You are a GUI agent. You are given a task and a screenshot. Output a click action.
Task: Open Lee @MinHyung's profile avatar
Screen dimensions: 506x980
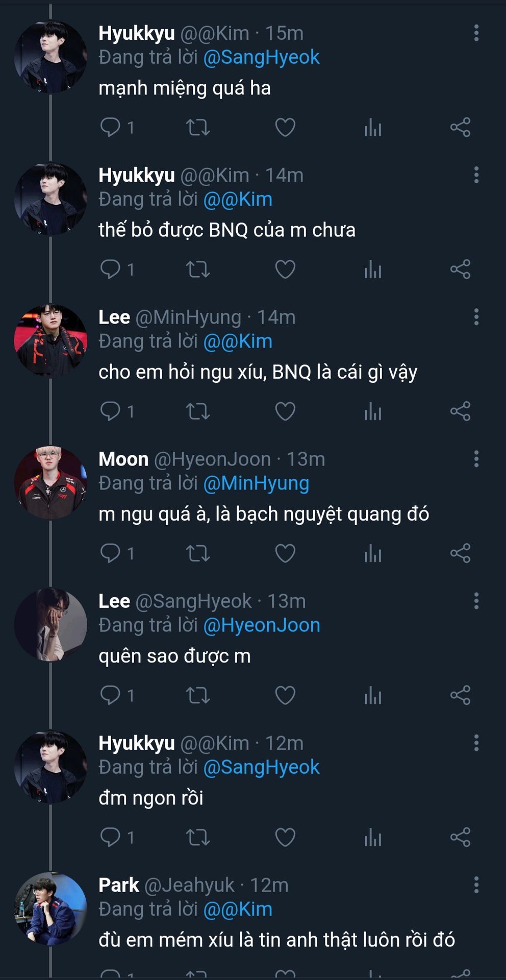(x=50, y=341)
